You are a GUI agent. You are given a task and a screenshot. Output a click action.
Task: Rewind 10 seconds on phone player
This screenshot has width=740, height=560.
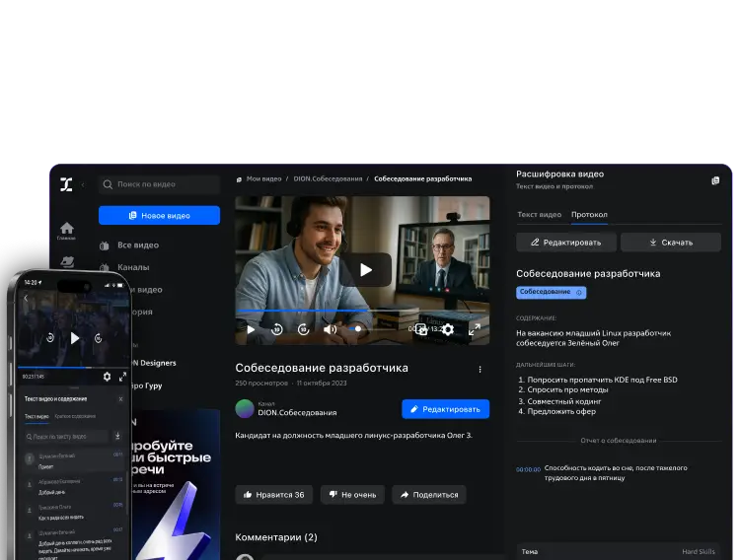pos(50,338)
